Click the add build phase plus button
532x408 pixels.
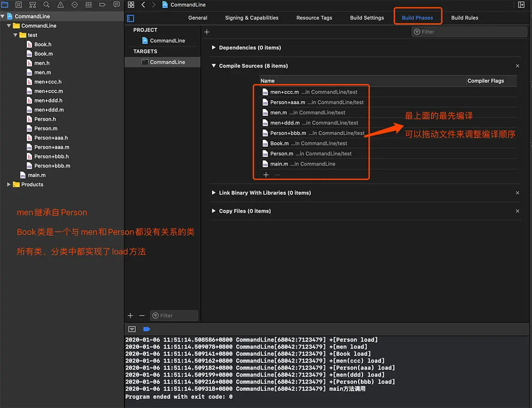pos(207,32)
